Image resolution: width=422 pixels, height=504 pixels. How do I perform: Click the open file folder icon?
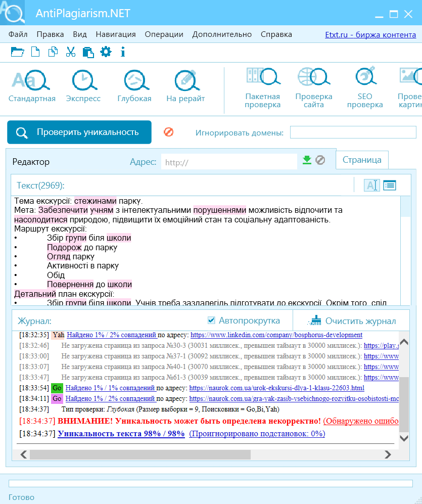pos(17,52)
